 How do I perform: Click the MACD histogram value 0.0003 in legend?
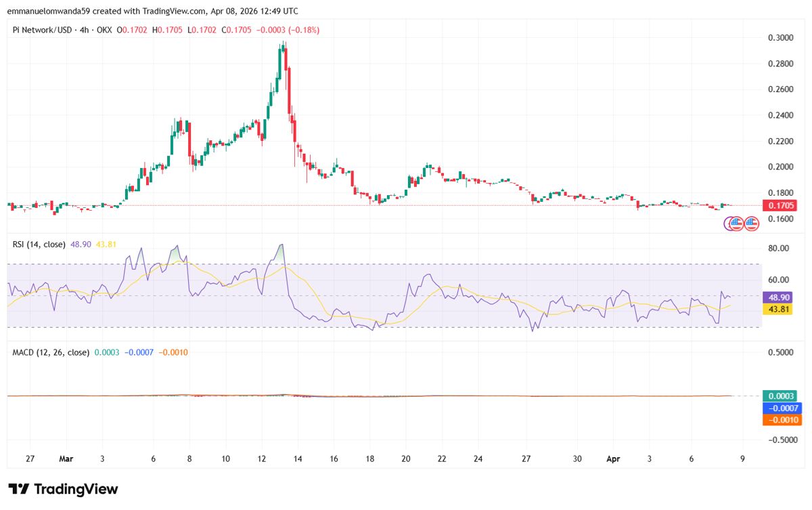pyautogui.click(x=106, y=352)
